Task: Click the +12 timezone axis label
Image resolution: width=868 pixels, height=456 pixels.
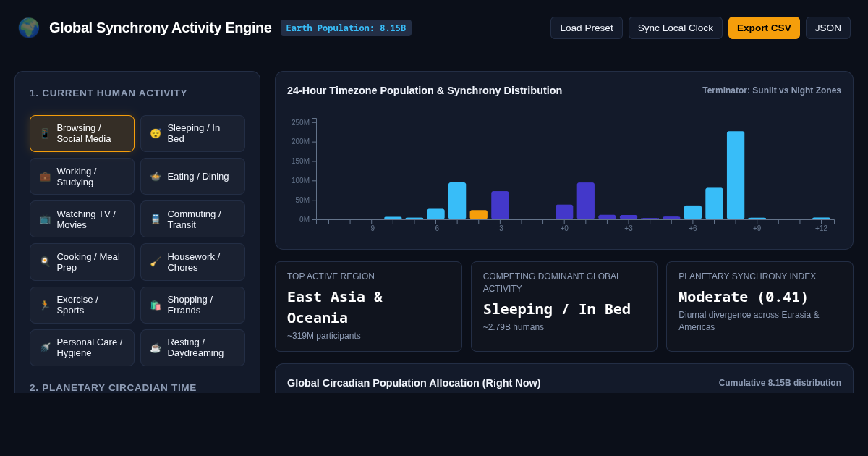Action: [821, 229]
